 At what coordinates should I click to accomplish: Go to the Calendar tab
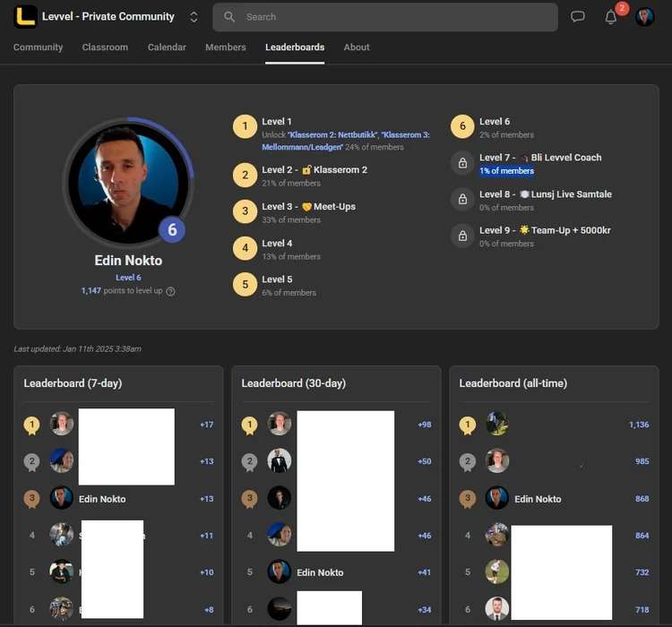(167, 47)
